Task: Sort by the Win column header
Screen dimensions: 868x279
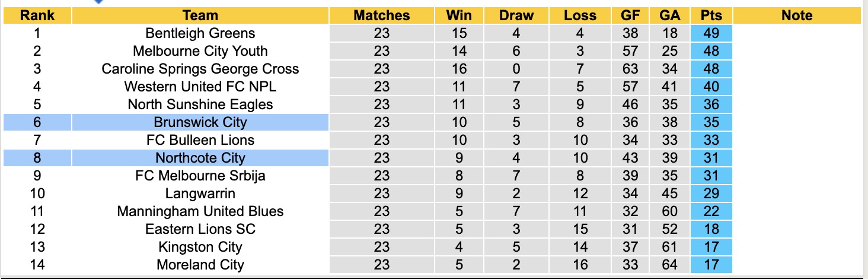Action: coord(459,15)
